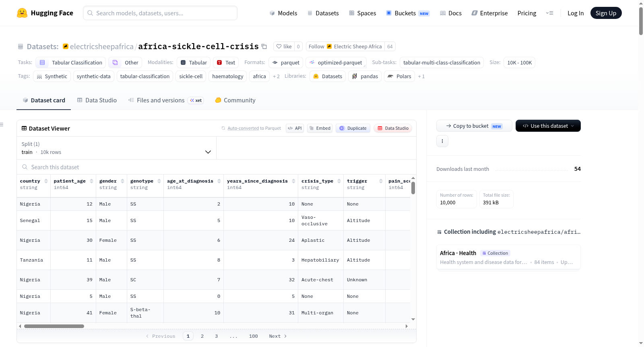644x347 pixels.
Task: Select the pandas library tag
Action: pos(365,76)
